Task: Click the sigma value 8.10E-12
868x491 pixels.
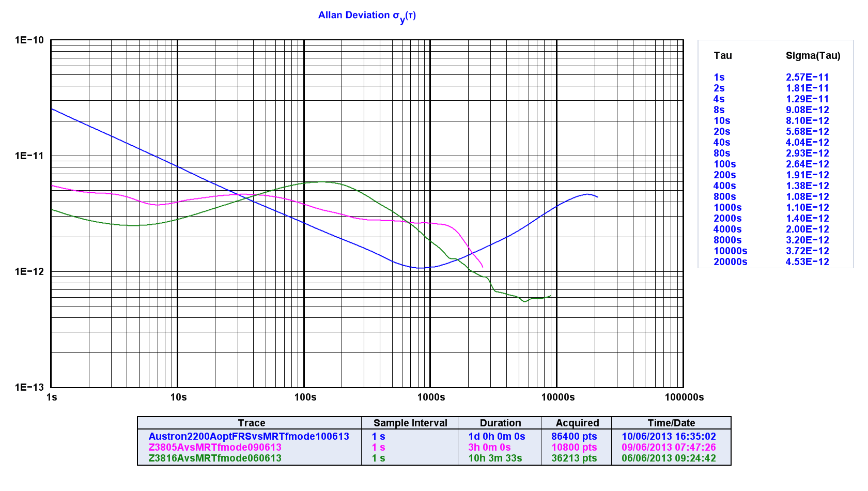Action: coord(807,120)
